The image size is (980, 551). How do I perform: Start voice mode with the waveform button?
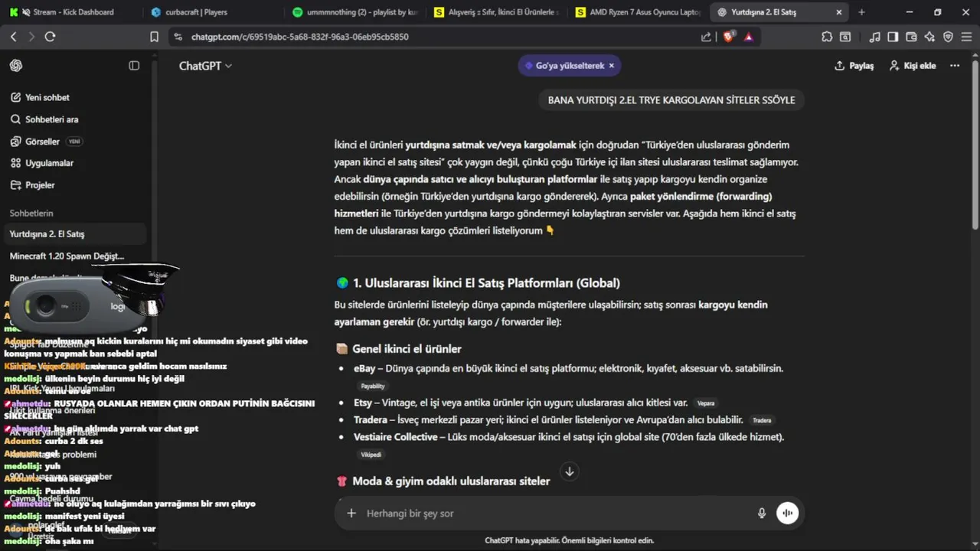pyautogui.click(x=787, y=514)
